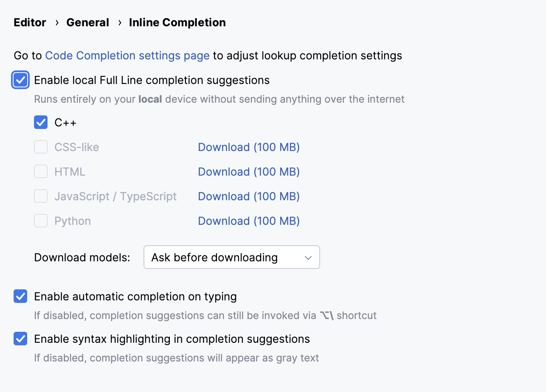This screenshot has width=546, height=392.
Task: Open the Code Completion settings page link
Action: (x=127, y=56)
